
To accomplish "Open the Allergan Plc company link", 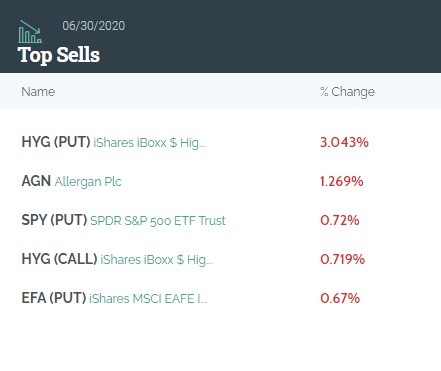I will [88, 182].
